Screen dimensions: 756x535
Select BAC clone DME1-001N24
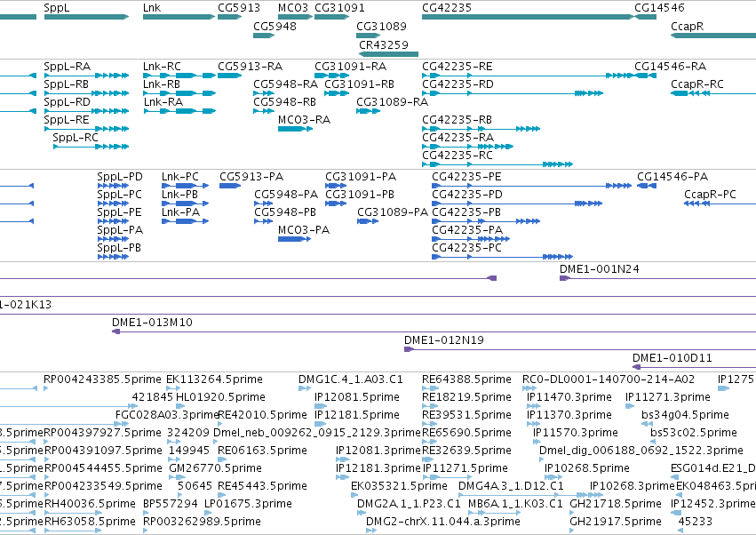(x=600, y=269)
